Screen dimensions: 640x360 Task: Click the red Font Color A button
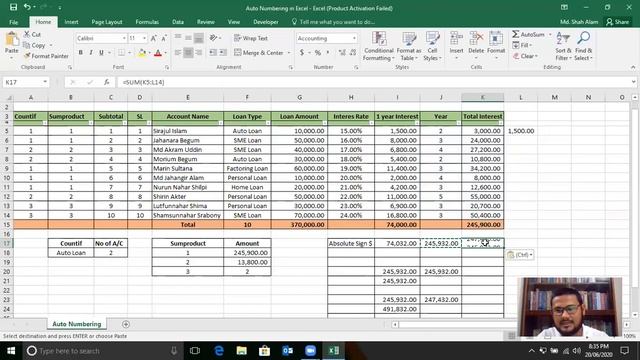coord(158,53)
